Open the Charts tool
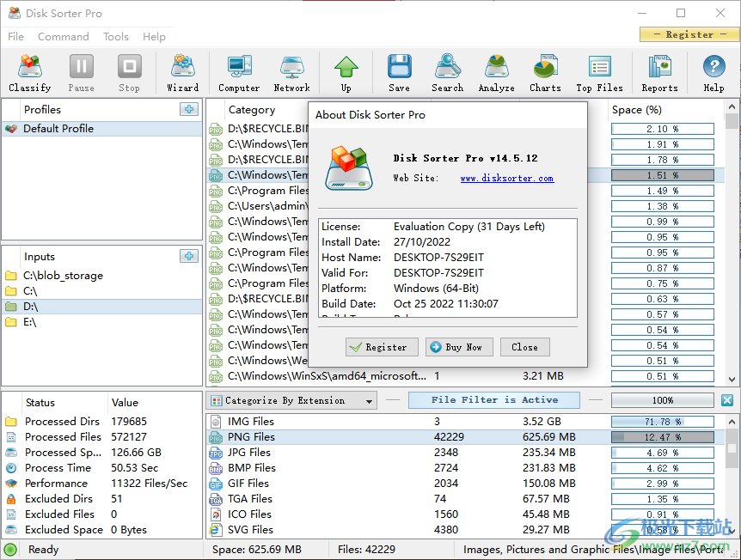 point(545,73)
